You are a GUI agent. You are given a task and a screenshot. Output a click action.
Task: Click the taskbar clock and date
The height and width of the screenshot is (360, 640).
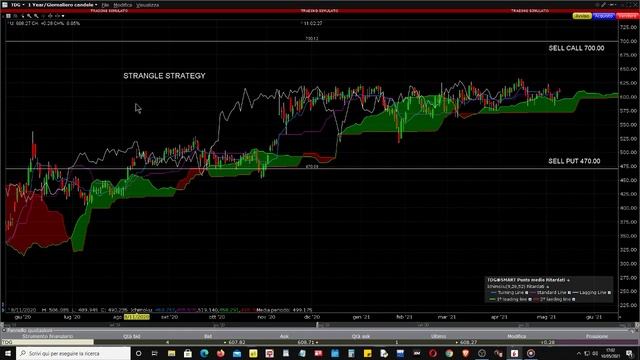click(611, 353)
